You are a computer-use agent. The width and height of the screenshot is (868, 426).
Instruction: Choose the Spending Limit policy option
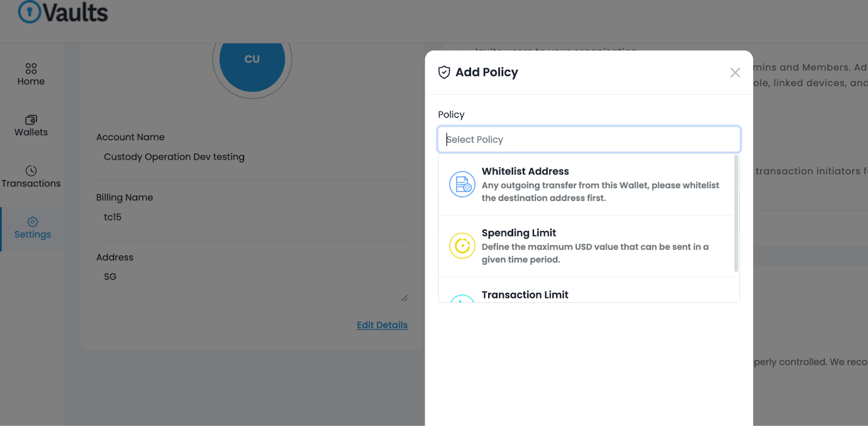(x=586, y=246)
